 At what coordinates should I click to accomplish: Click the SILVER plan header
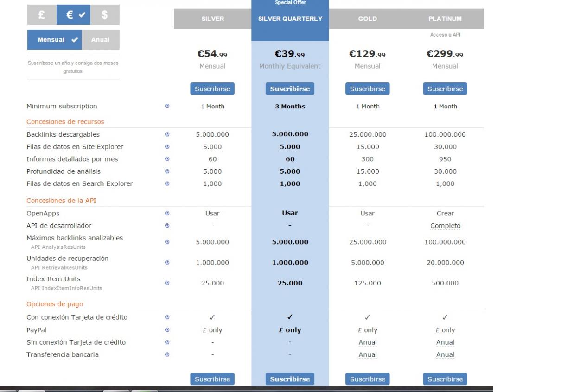click(x=212, y=19)
